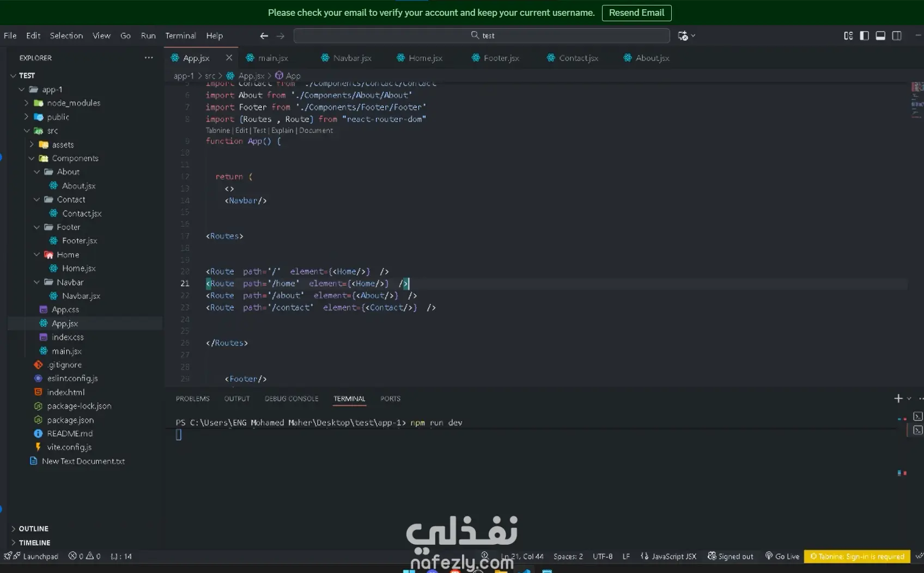
Task: Open the Help menu
Action: pyautogui.click(x=215, y=35)
